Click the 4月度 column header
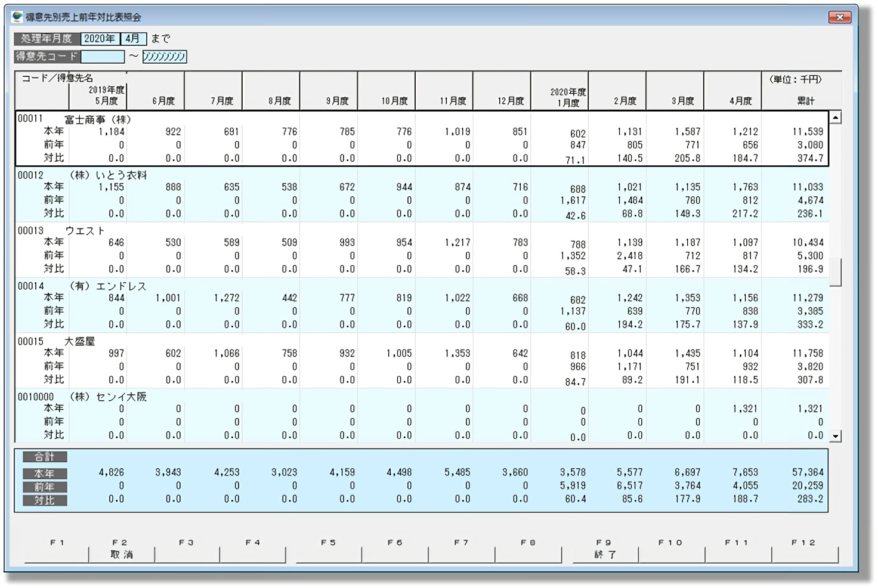Screen dimensions: 878x588 click(741, 101)
